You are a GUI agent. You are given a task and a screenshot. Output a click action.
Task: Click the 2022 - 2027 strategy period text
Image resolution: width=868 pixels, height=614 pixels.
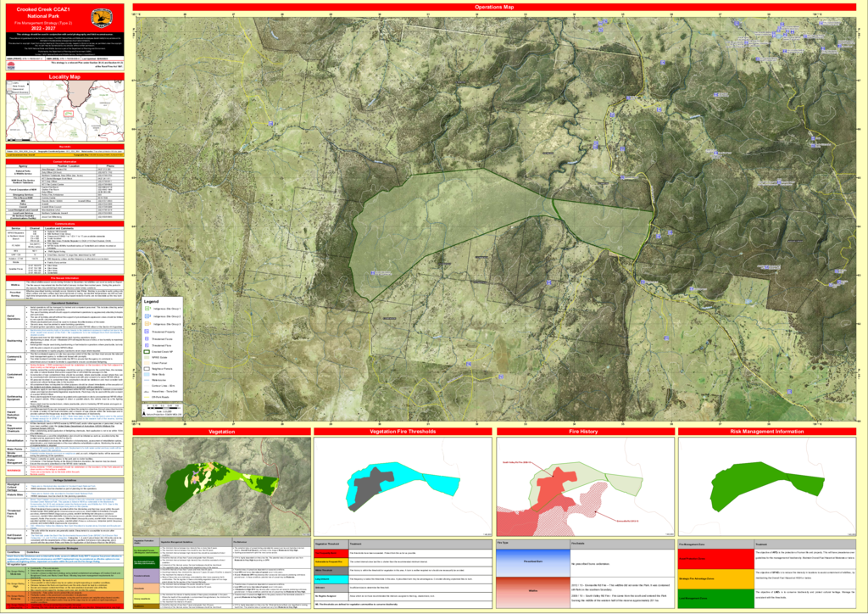click(43, 28)
